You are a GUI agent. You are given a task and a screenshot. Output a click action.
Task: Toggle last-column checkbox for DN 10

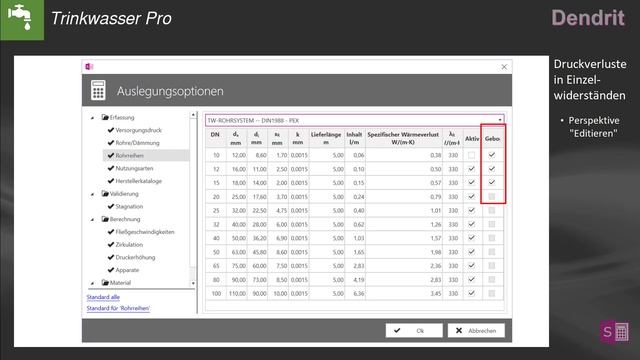(492, 155)
